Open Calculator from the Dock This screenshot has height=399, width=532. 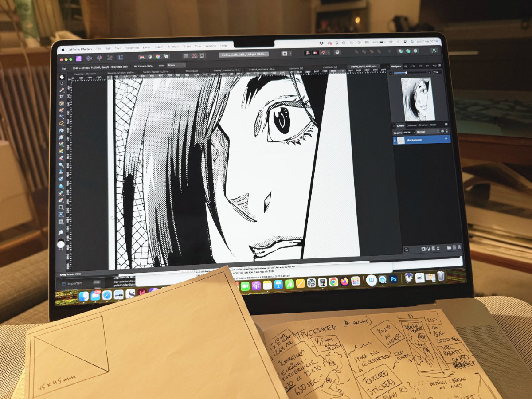(322, 282)
